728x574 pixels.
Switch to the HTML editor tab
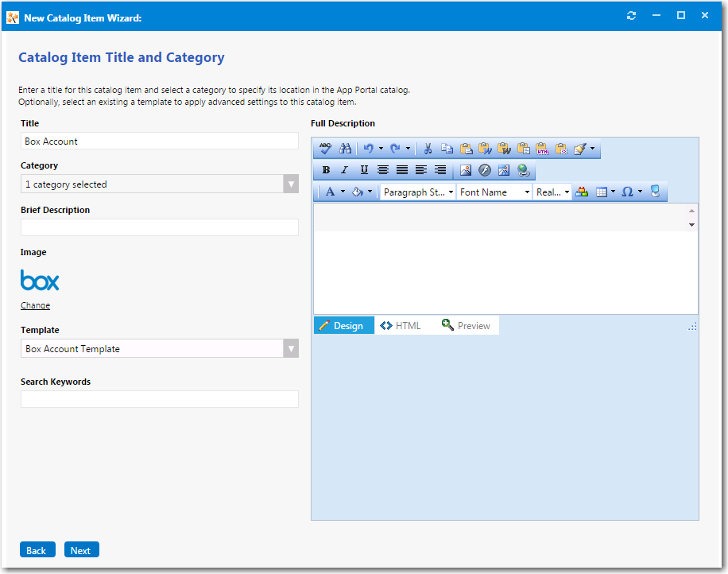[x=401, y=326]
